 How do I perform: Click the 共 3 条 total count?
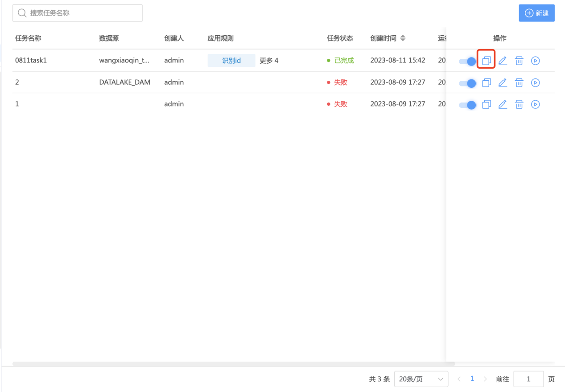[x=379, y=379]
